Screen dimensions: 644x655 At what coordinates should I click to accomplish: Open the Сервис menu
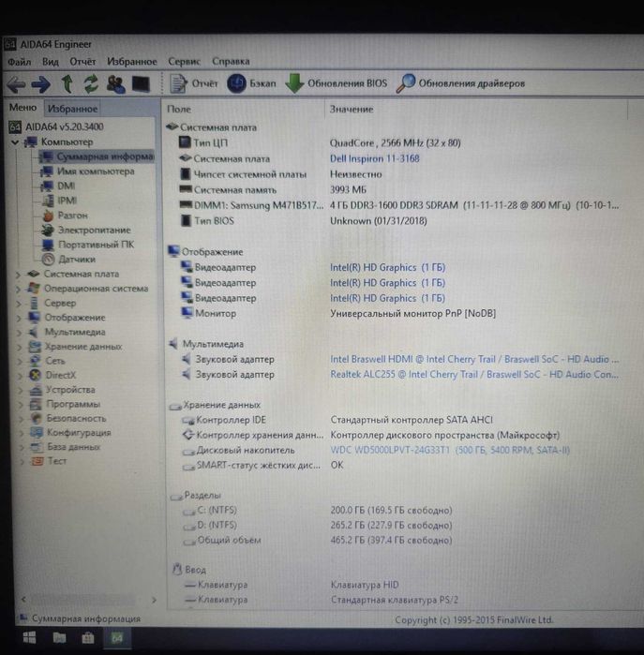click(184, 62)
